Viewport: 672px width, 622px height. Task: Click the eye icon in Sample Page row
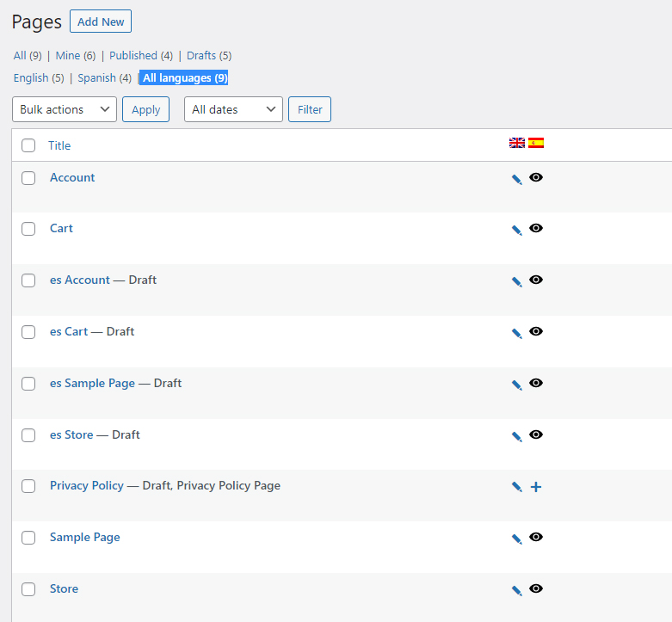pos(536,537)
